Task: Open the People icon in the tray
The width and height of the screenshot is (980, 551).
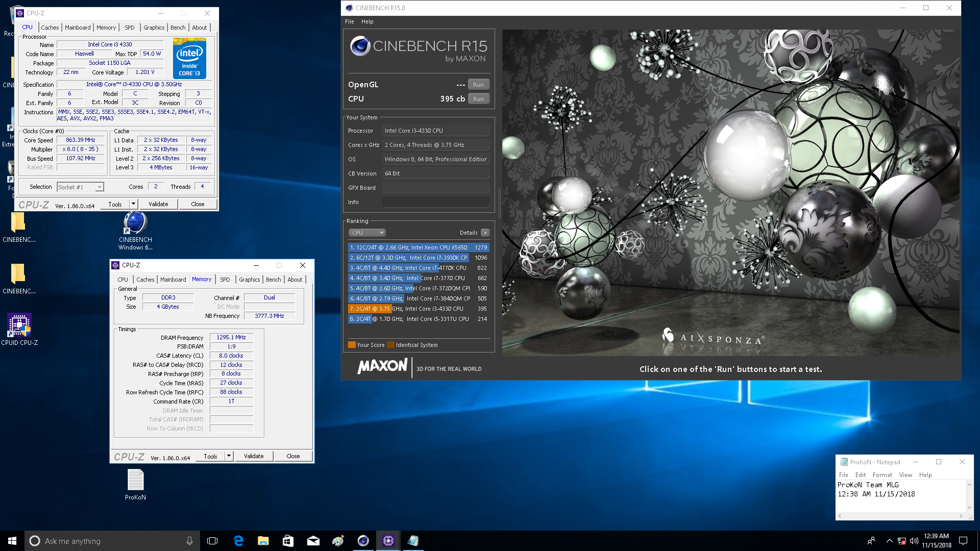Action: [871, 541]
